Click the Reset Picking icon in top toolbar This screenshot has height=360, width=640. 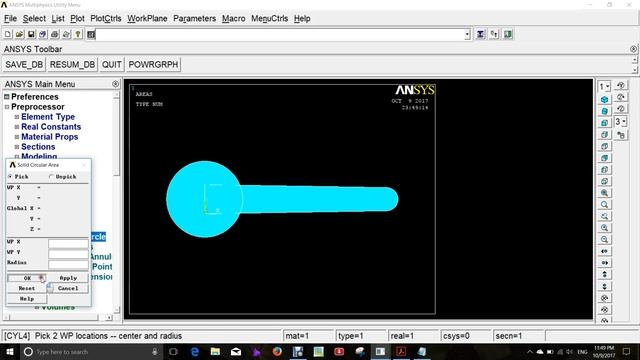(x=494, y=34)
